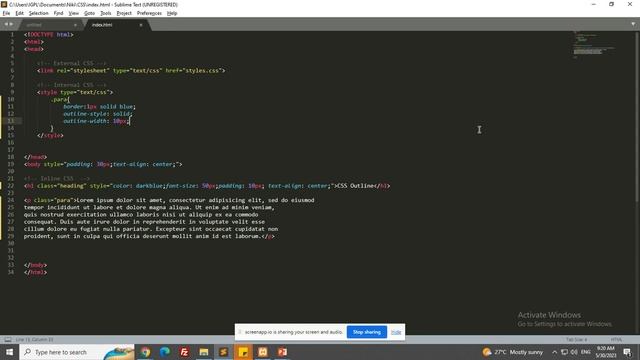
Task: Click the ENG language indicator
Action: coord(586,352)
